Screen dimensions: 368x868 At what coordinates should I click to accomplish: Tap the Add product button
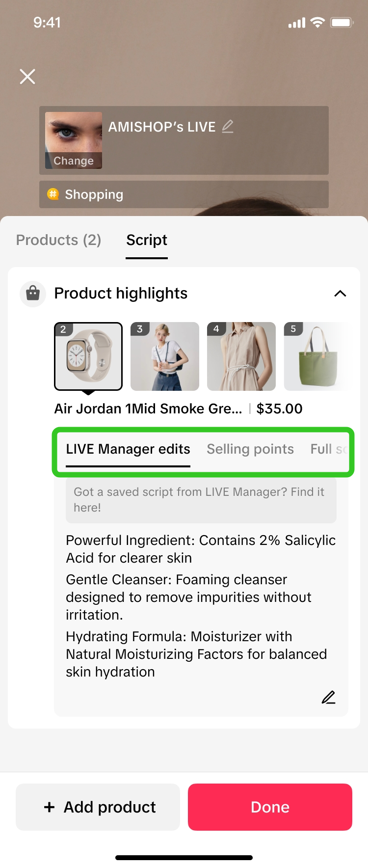click(x=98, y=807)
